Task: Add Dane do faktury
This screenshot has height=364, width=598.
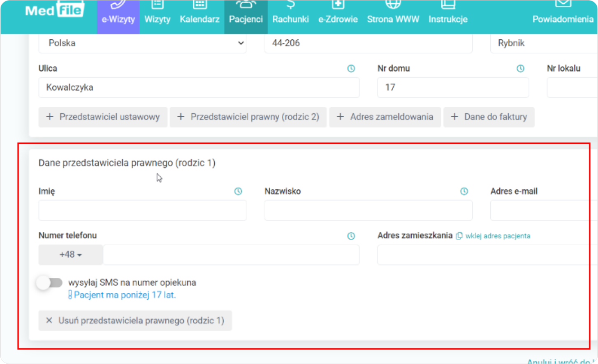Action: click(489, 117)
